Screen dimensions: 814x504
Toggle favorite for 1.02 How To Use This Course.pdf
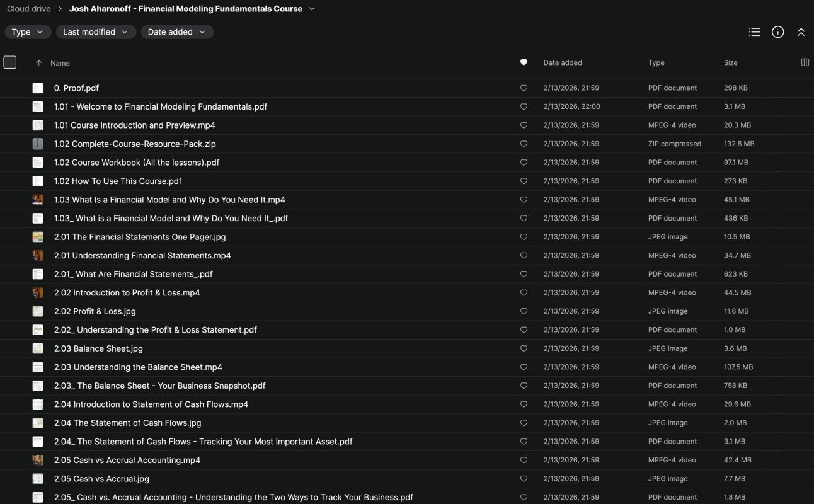click(x=524, y=181)
